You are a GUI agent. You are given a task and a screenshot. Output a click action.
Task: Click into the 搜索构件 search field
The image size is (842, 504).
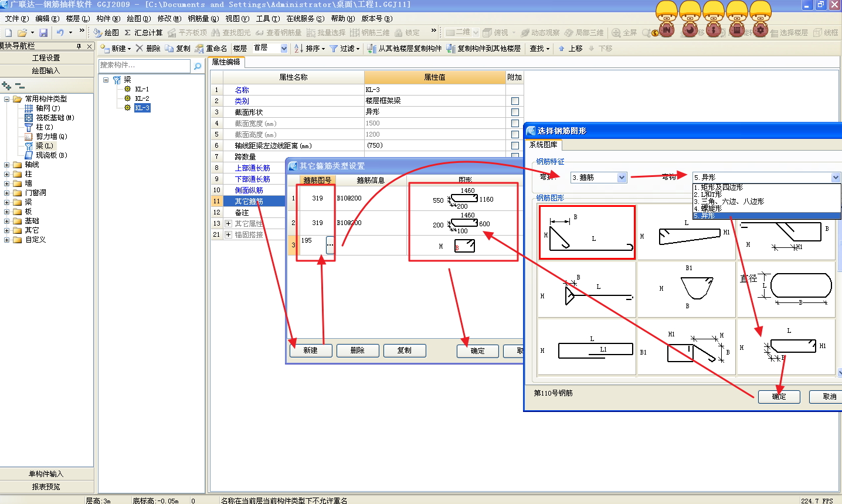(144, 66)
